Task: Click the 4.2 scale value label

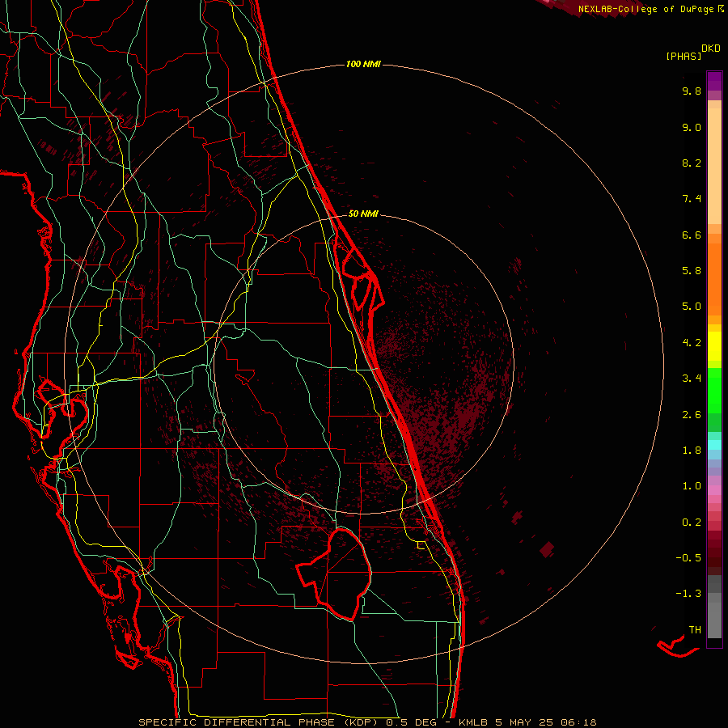Action: [x=692, y=343]
